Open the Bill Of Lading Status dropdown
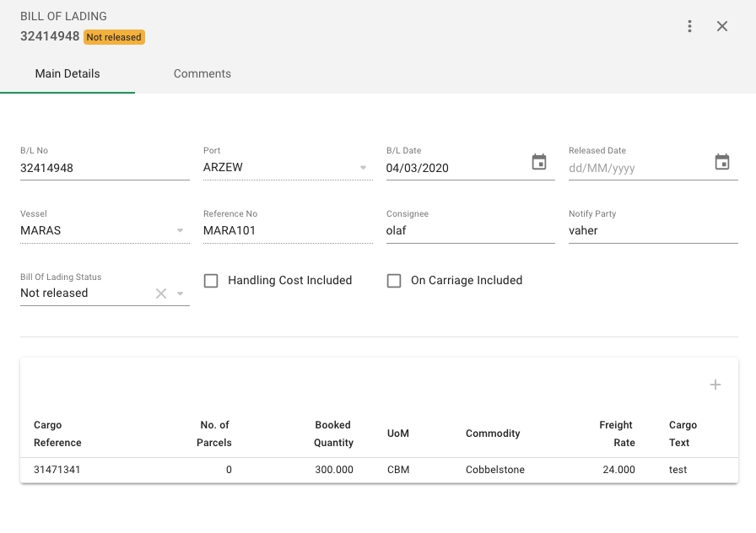The image size is (756, 533). point(181,293)
